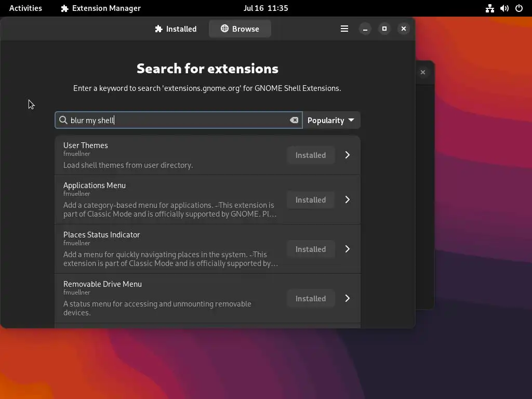Select the Browse tab
This screenshot has height=399, width=532.
click(x=240, y=29)
